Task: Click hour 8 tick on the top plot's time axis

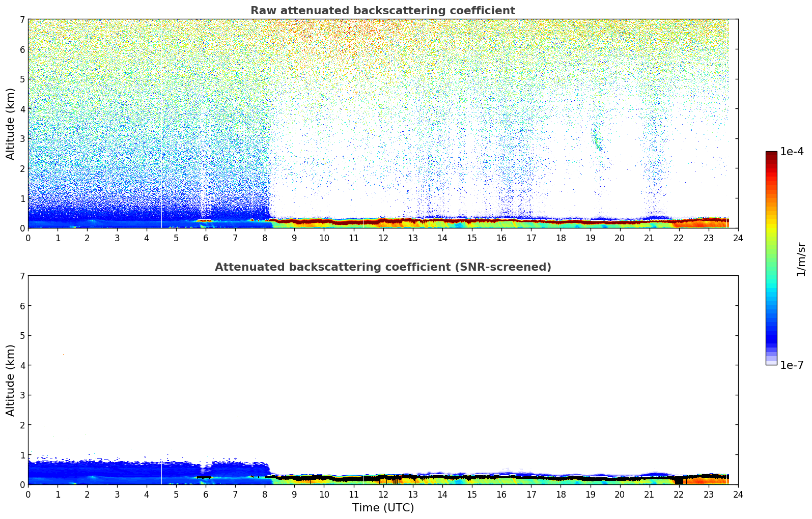Action: tap(265, 238)
